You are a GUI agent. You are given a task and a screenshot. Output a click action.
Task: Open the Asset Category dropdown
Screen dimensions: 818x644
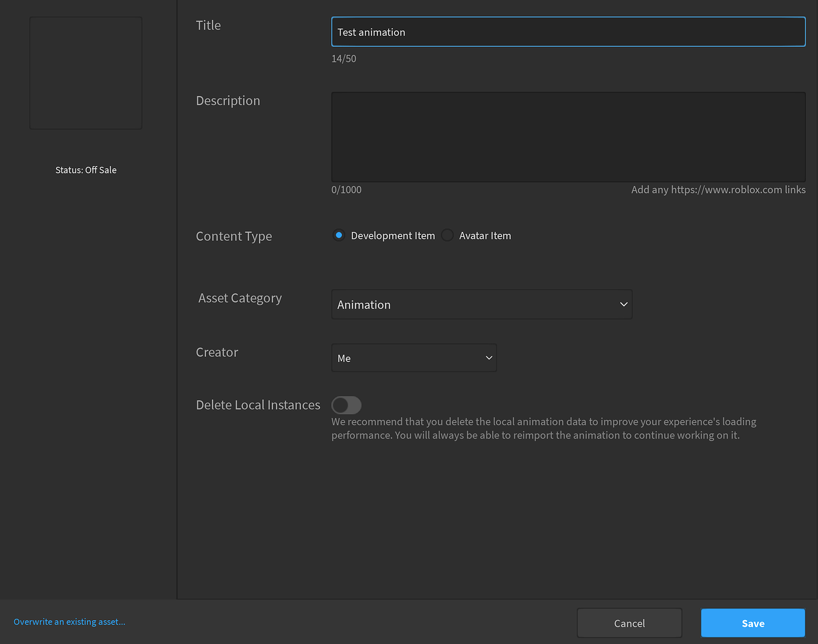point(482,304)
